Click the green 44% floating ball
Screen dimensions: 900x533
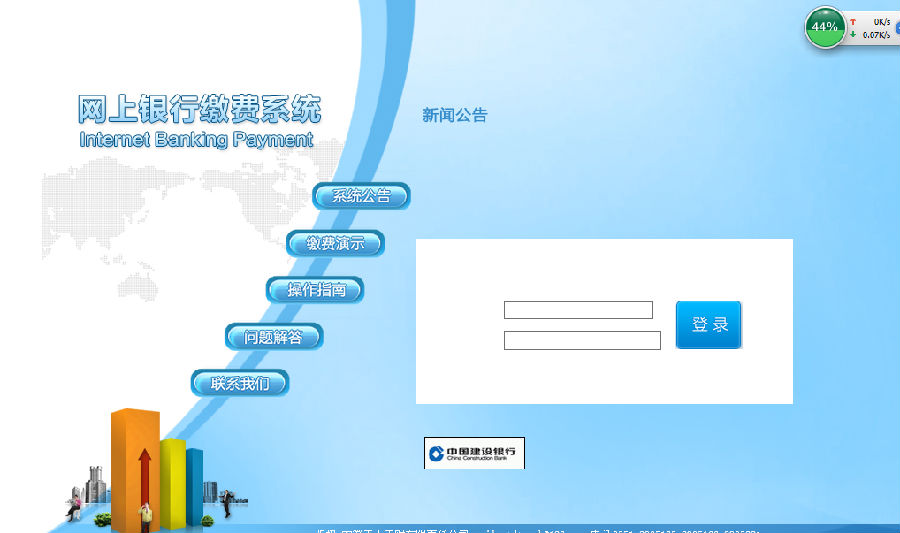(825, 27)
